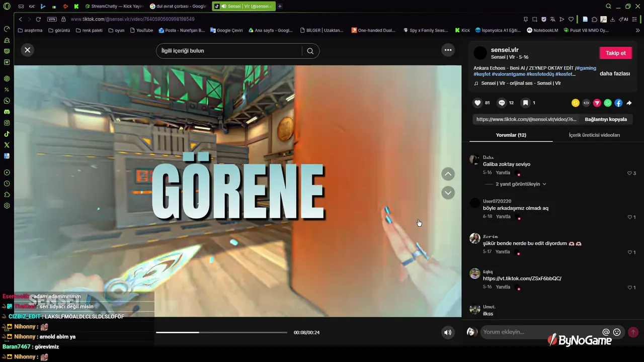
Task: Like the video with the heart icon
Action: pyautogui.click(x=477, y=103)
